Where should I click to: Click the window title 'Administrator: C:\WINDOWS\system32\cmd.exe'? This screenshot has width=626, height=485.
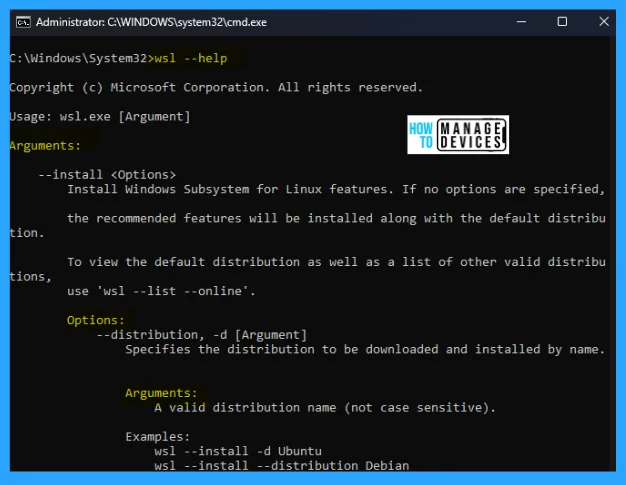point(151,22)
